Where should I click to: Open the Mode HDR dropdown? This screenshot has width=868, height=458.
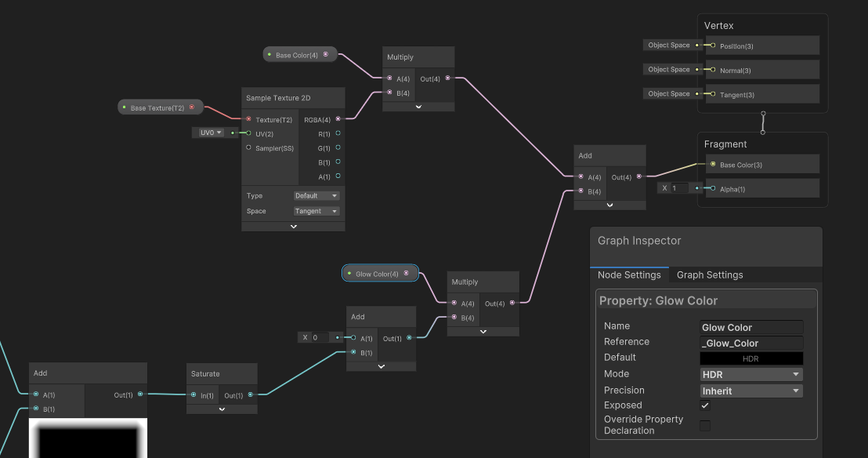[x=750, y=374]
